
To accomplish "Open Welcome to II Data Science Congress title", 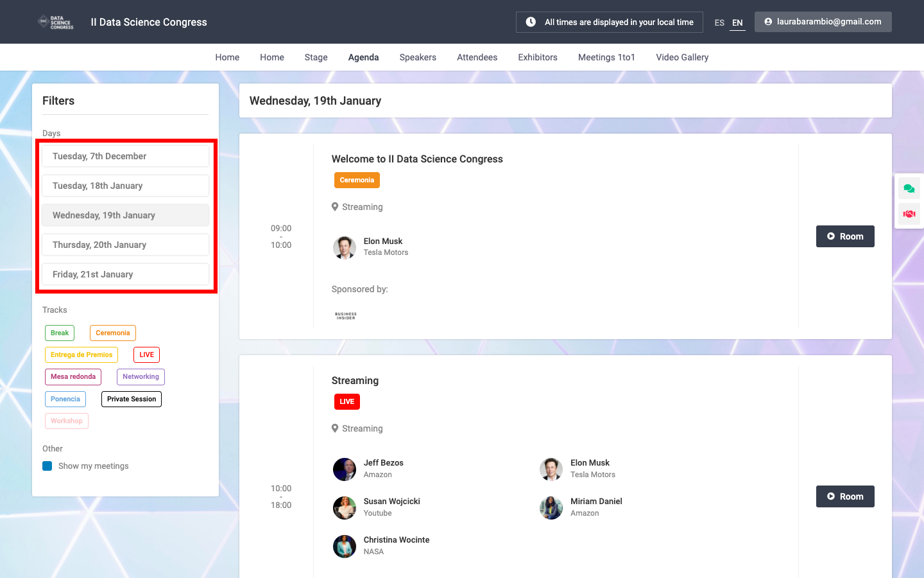I will [417, 159].
